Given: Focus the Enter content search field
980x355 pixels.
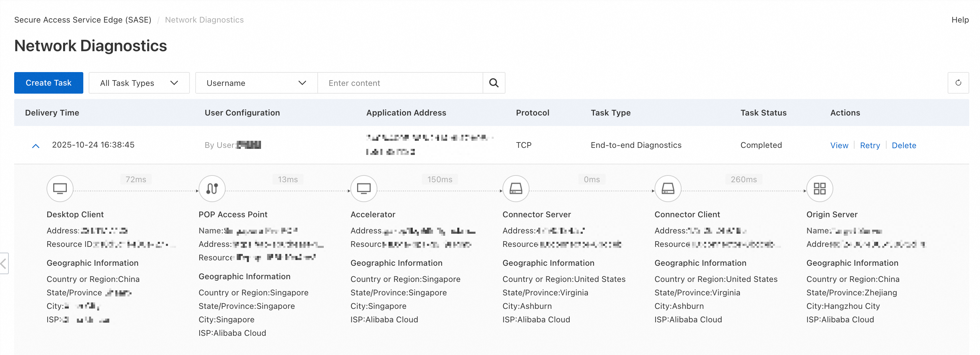Looking at the screenshot, I should coord(400,83).
